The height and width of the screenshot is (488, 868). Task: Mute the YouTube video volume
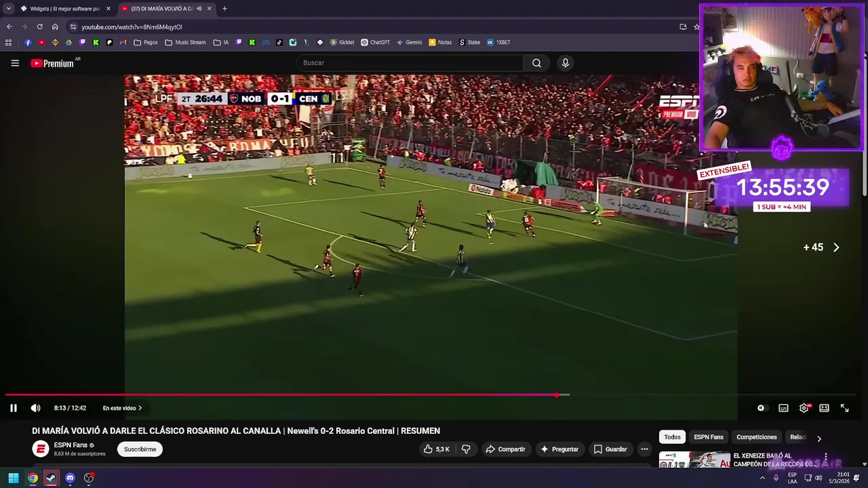[35, 408]
